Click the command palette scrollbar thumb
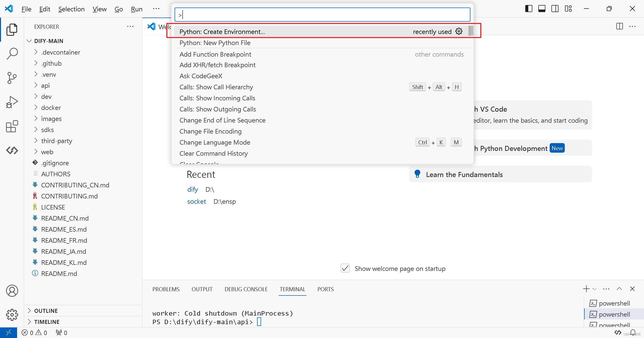 (x=470, y=31)
